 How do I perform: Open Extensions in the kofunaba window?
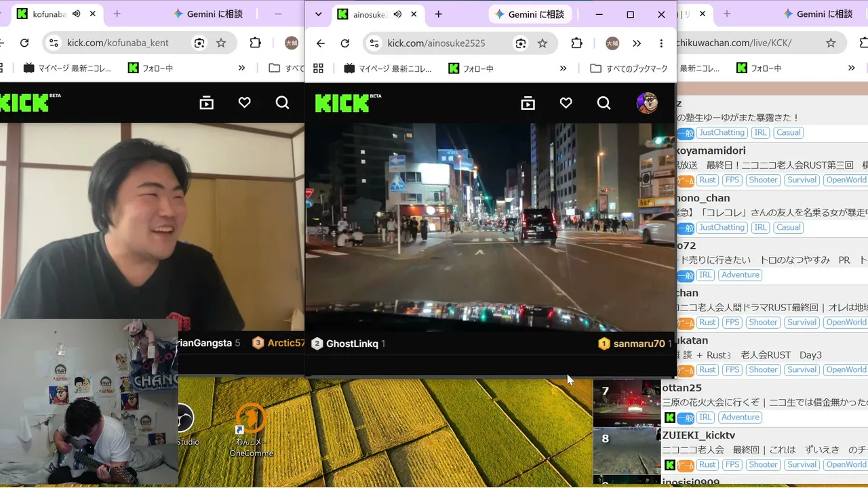tap(255, 43)
